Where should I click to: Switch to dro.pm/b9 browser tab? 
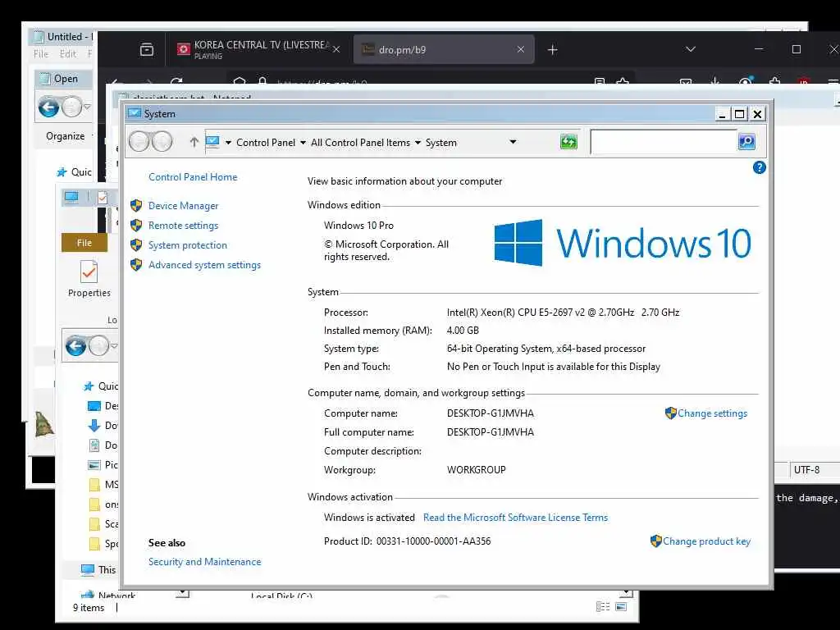click(x=443, y=49)
